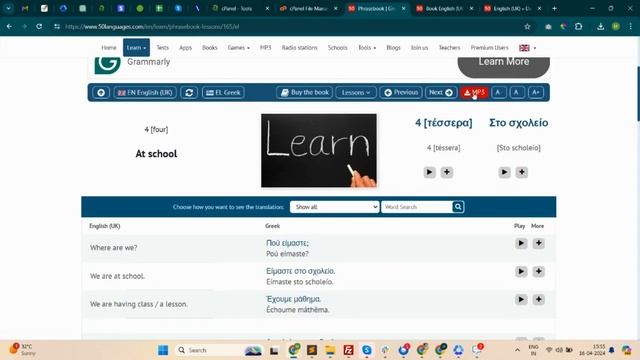Viewport: 640px width, 360px height.
Task: Play audio for 'We are having class' row
Action: (521, 300)
